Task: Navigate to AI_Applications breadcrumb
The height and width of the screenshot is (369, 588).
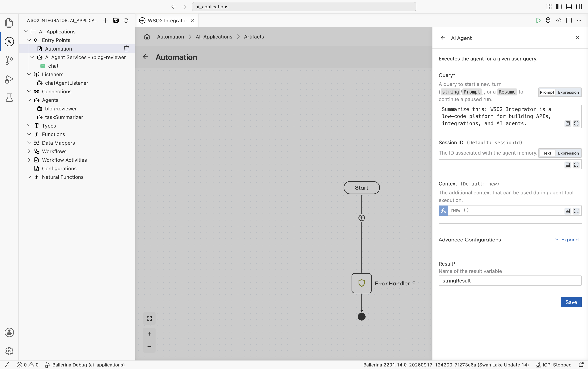Action: (x=214, y=37)
